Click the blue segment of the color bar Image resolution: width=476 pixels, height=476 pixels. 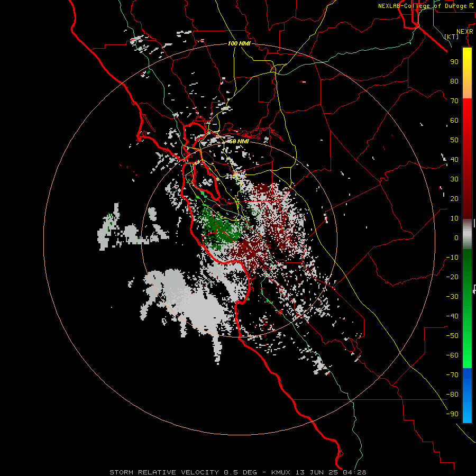point(467,395)
